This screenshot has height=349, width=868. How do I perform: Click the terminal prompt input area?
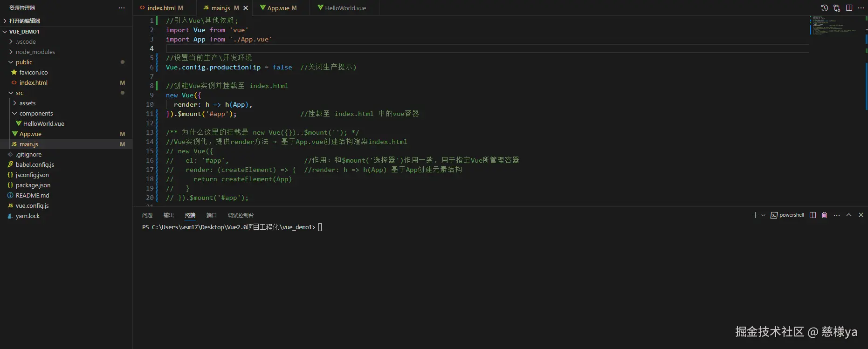coord(320,227)
